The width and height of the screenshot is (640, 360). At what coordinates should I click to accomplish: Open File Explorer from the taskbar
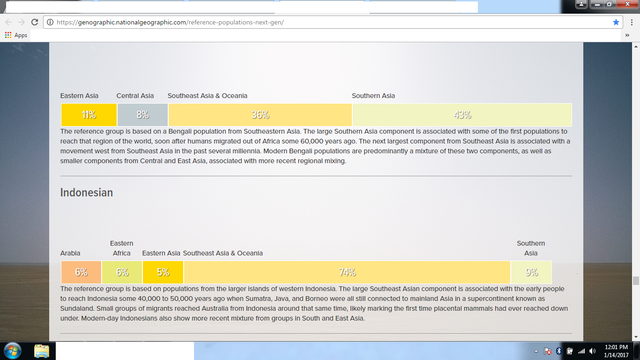pos(41,351)
